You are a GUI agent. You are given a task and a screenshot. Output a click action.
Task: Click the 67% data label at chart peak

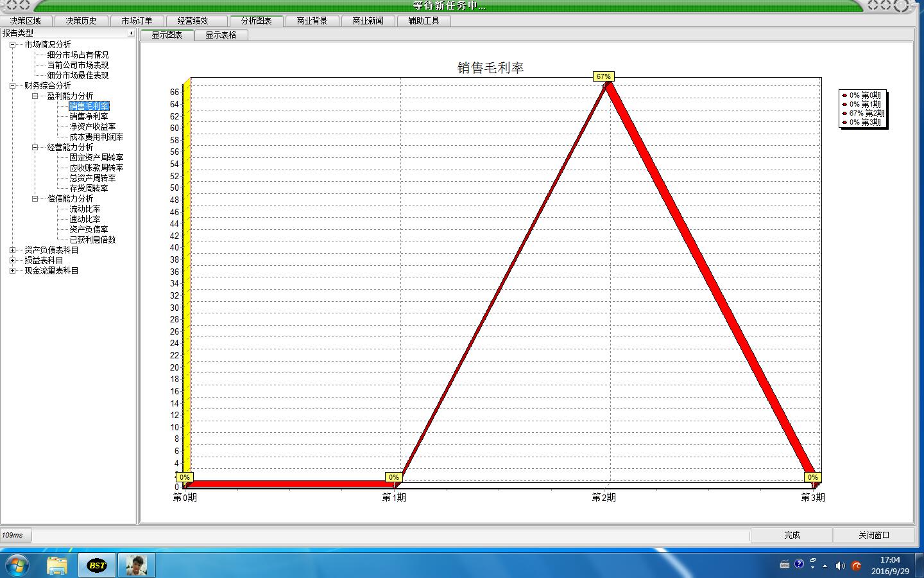point(603,76)
